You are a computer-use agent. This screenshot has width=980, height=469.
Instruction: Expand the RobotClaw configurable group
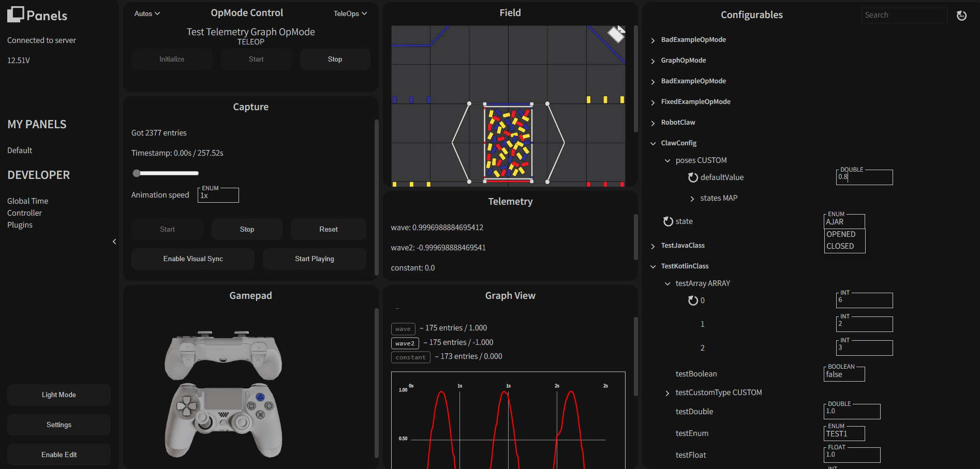click(678, 123)
